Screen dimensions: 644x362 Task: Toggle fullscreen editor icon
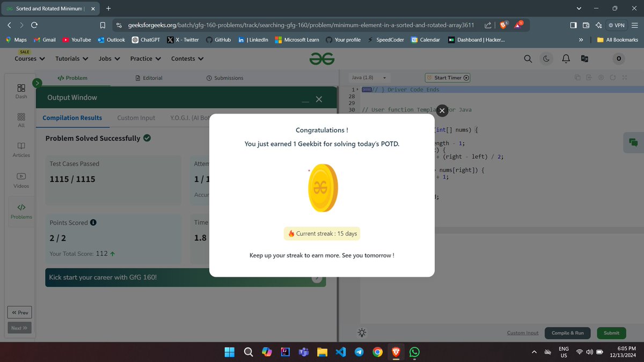point(625,78)
